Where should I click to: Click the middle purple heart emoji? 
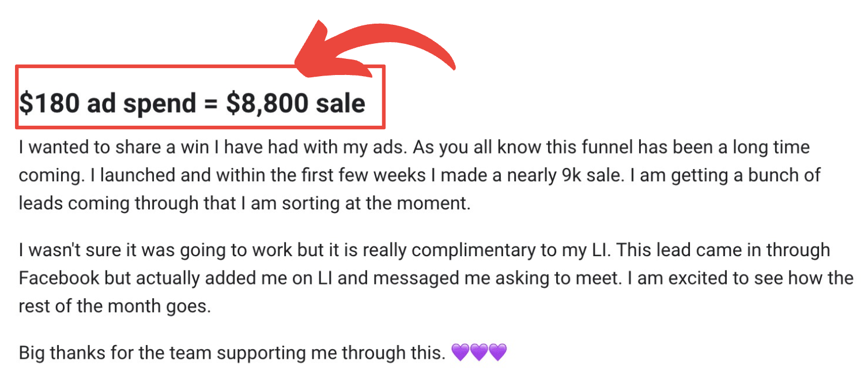pos(479,352)
